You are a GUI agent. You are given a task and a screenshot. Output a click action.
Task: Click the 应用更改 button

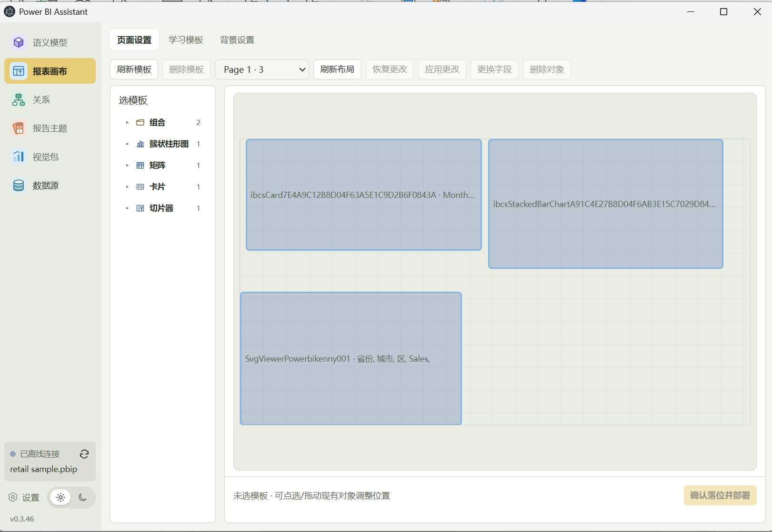pos(442,69)
